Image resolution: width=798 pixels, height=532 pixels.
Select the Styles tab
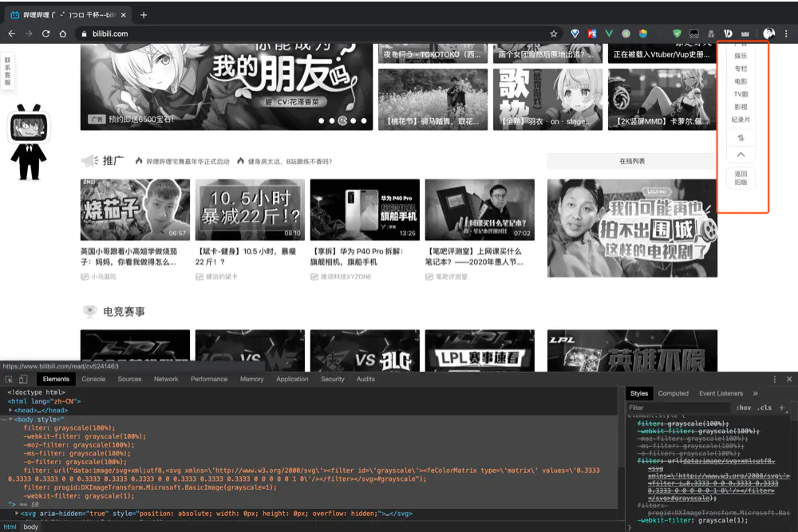click(x=639, y=393)
